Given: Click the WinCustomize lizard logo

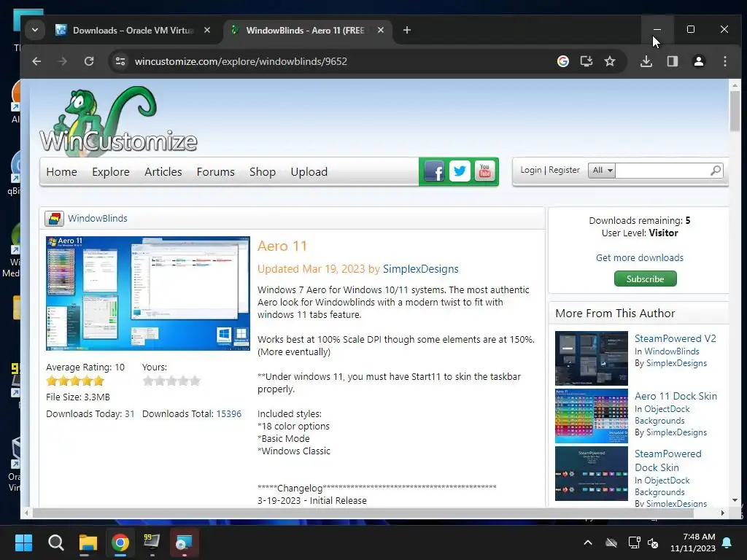Looking at the screenshot, I should [x=118, y=122].
